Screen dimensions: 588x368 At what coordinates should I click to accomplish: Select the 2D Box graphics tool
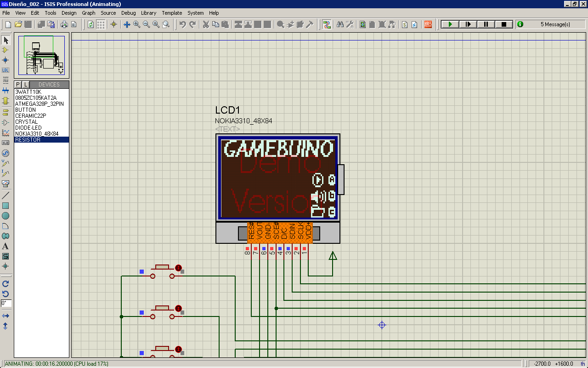pyautogui.click(x=6, y=206)
